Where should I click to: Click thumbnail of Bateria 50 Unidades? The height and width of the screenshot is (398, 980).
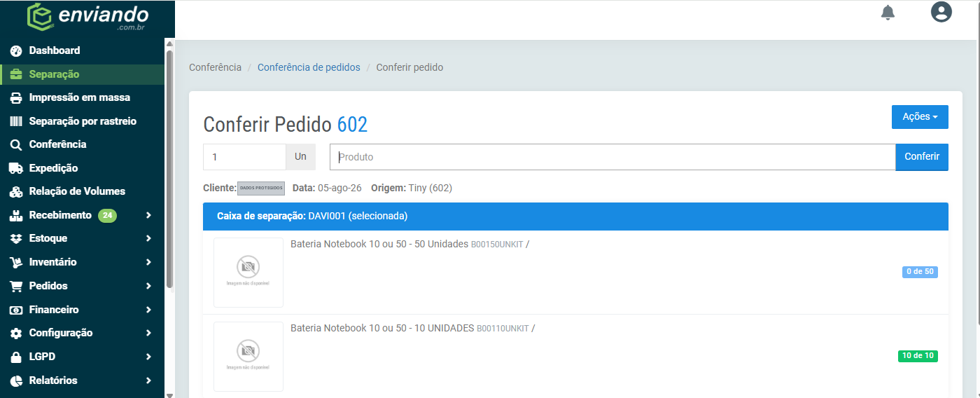pyautogui.click(x=248, y=273)
